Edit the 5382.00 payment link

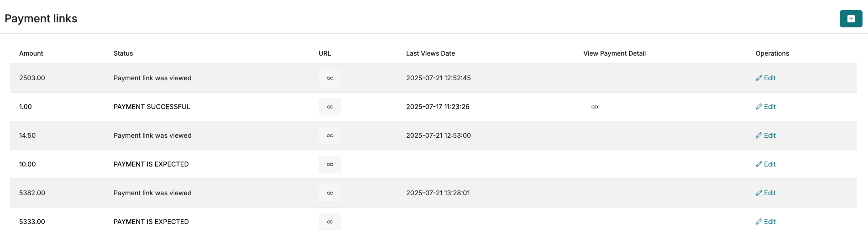[x=766, y=193]
